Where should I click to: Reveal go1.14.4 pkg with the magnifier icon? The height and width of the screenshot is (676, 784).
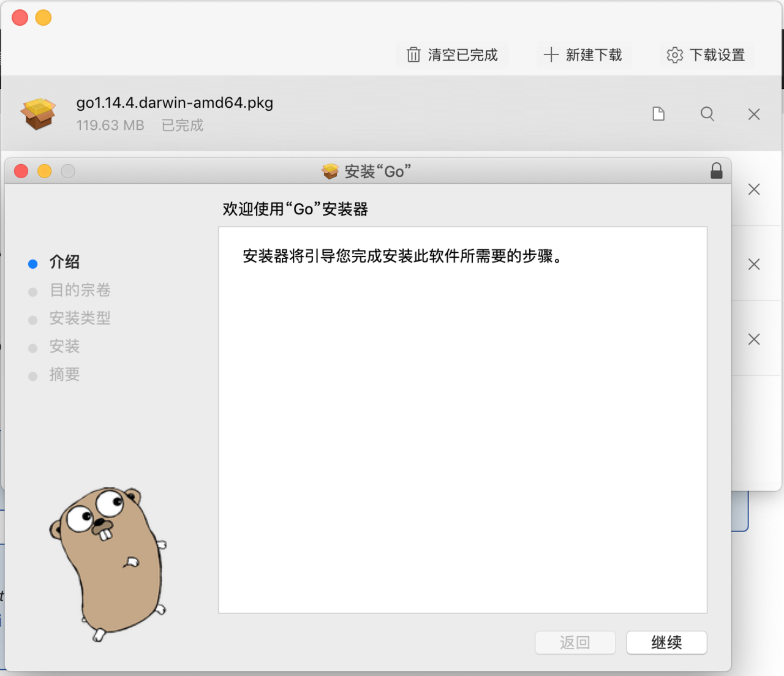tap(707, 114)
